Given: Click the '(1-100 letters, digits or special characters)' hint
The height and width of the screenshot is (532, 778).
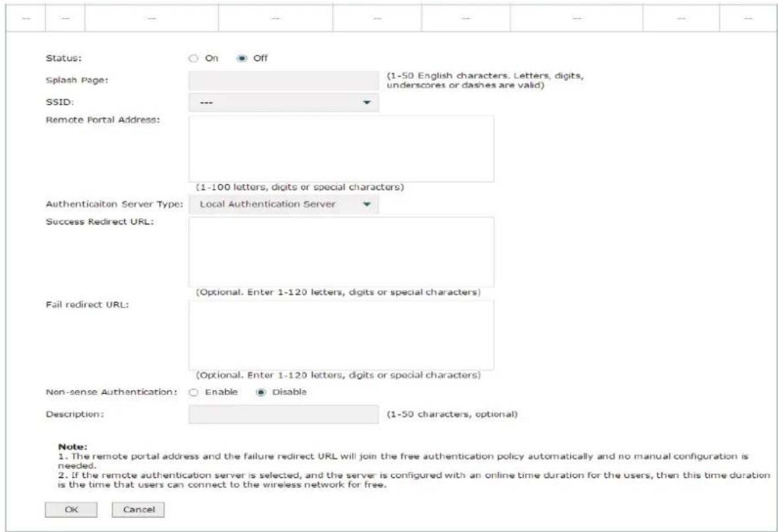Looking at the screenshot, I should point(299,187).
